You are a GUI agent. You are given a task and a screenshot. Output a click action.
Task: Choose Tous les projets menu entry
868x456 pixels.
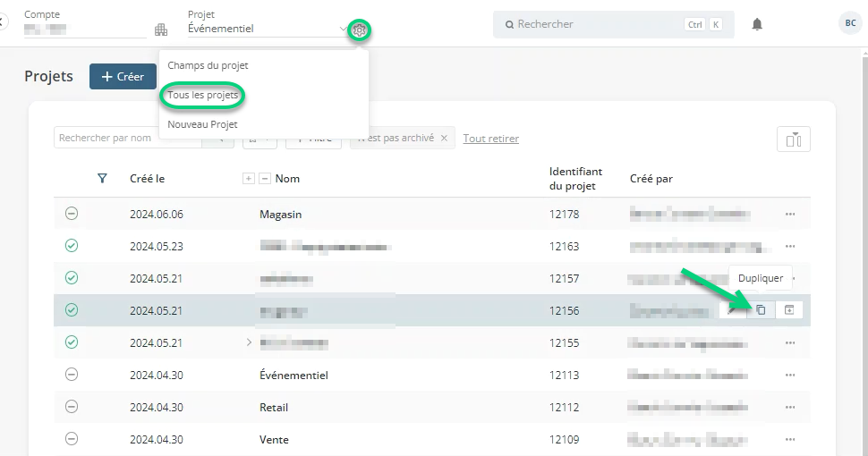click(202, 95)
